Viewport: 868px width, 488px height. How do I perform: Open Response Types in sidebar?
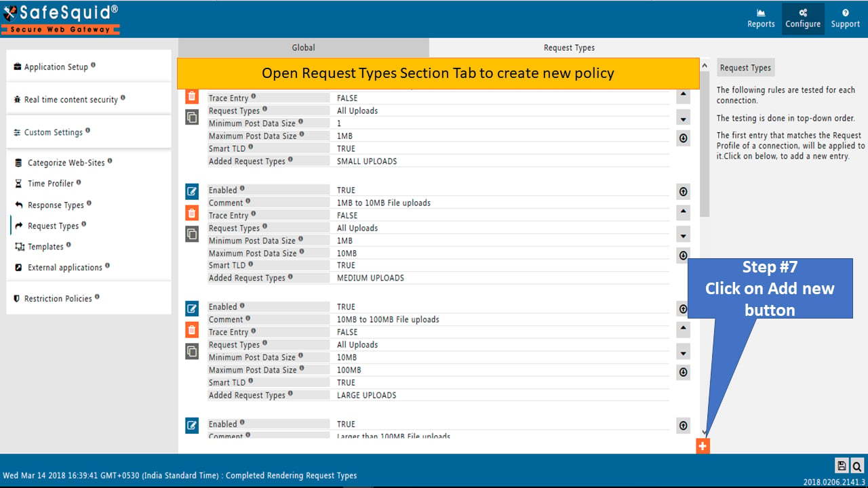coord(56,205)
